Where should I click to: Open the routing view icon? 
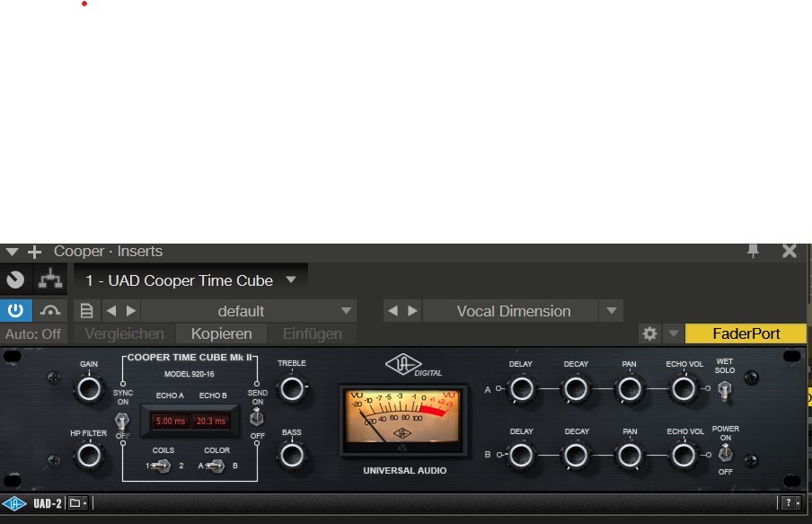50,280
